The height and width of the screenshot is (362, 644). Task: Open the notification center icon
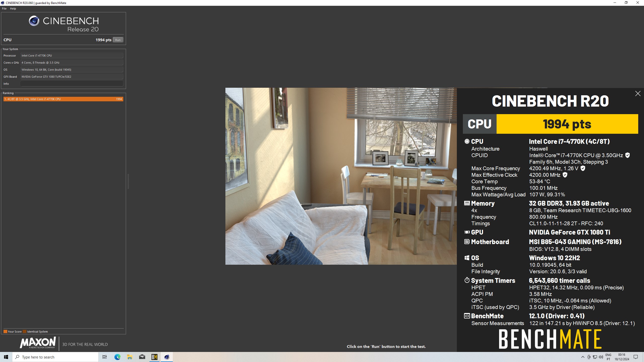pos(636,357)
